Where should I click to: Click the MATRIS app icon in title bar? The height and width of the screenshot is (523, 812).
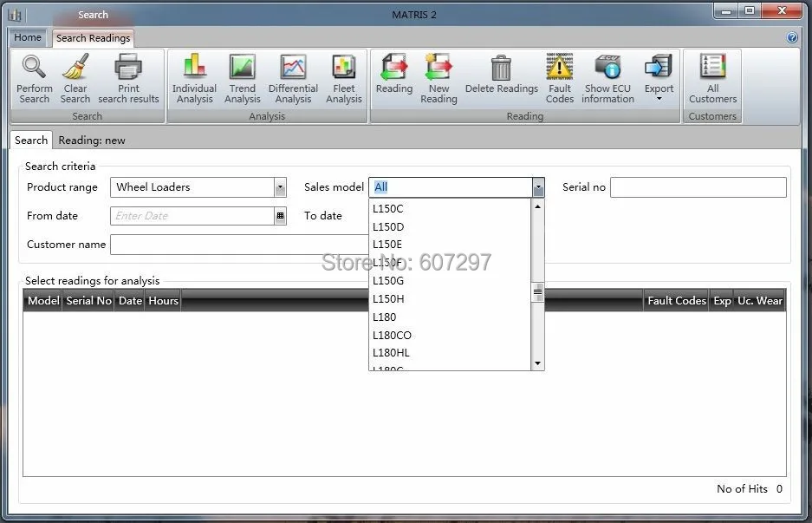pos(15,15)
